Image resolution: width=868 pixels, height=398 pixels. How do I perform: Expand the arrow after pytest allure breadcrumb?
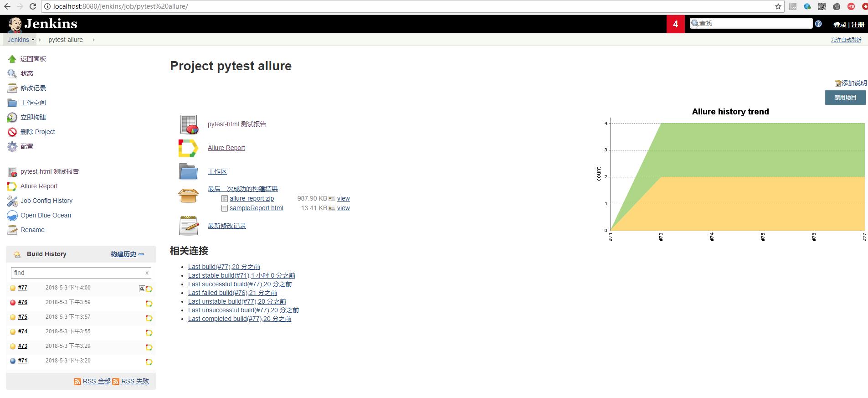coord(93,40)
